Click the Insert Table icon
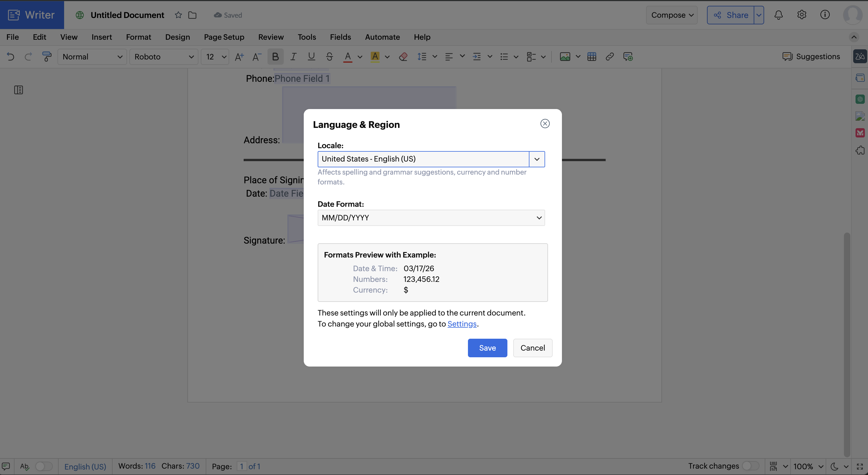 point(591,57)
